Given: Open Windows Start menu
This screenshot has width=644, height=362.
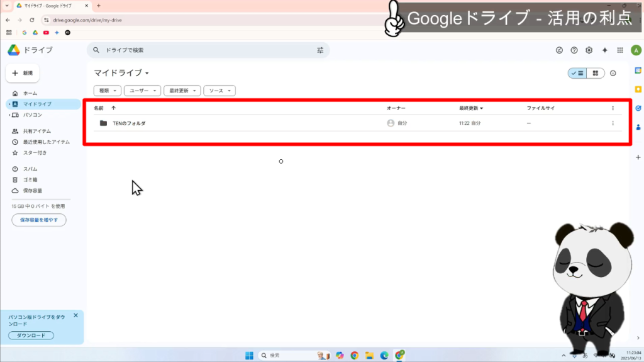Looking at the screenshot, I should (249, 356).
